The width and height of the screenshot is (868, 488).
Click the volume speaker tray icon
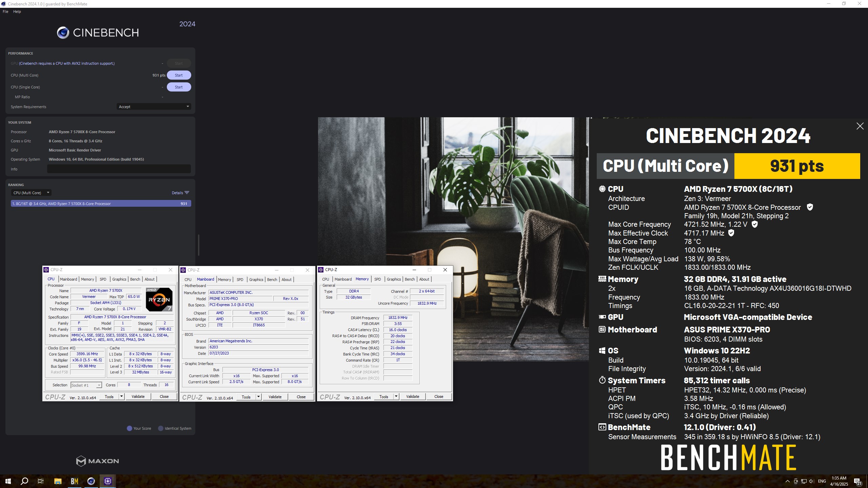(x=812, y=481)
